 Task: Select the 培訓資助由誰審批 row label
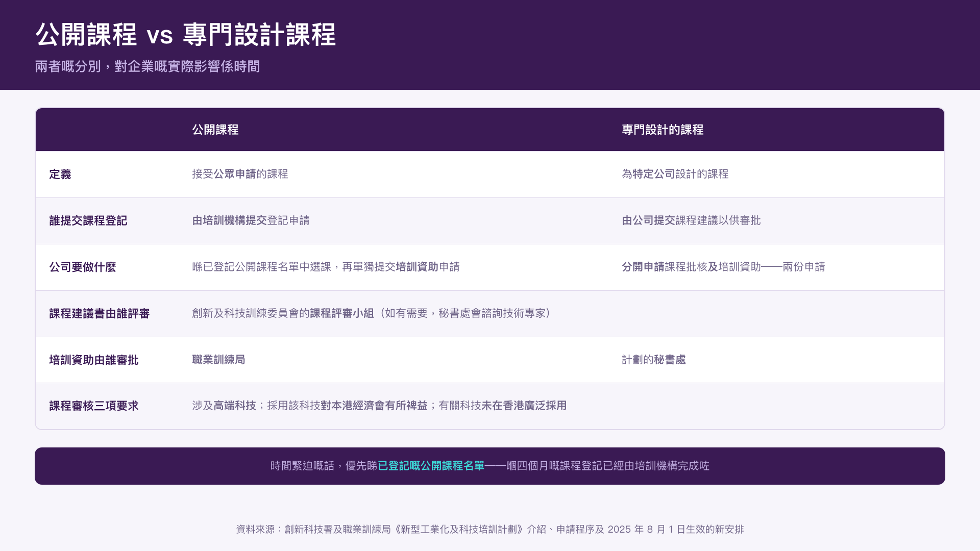coord(94,360)
